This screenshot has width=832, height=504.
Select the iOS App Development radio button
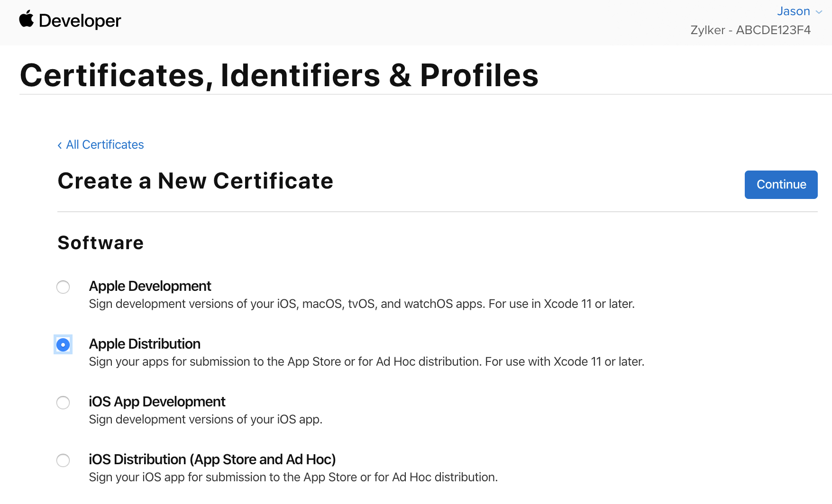[63, 403]
